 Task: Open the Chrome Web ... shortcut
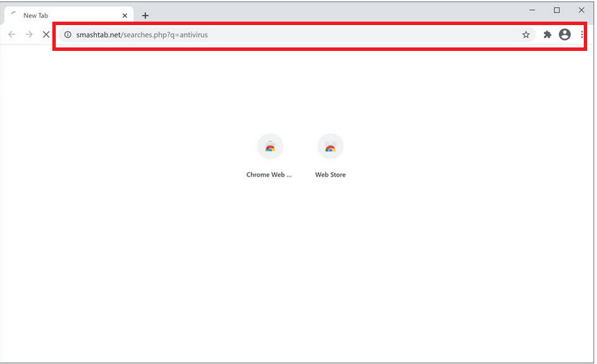point(270,156)
